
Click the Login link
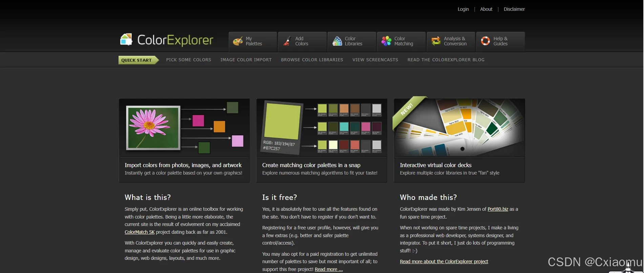463,9
